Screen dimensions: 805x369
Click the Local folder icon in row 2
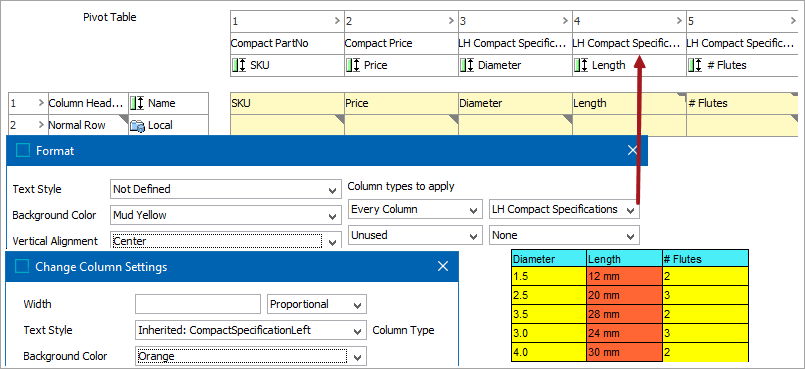137,125
